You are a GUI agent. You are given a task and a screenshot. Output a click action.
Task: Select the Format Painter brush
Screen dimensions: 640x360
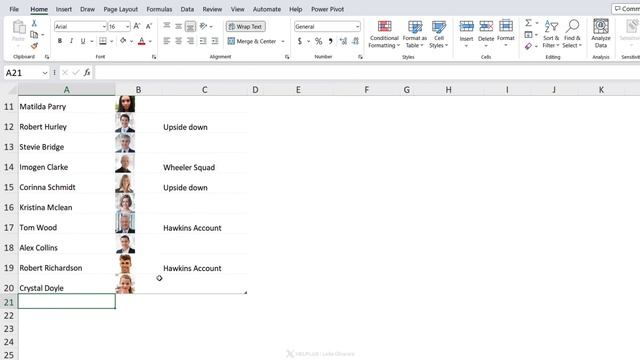tap(34, 46)
